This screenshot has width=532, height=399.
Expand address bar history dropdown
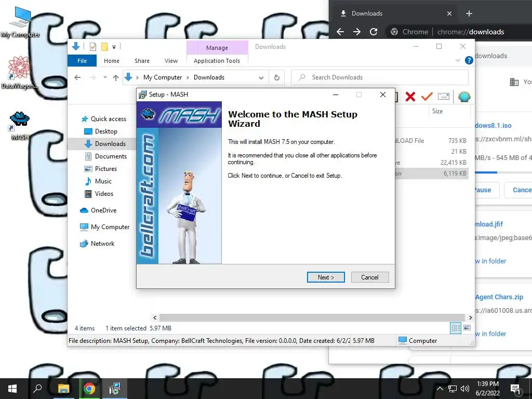point(261,78)
